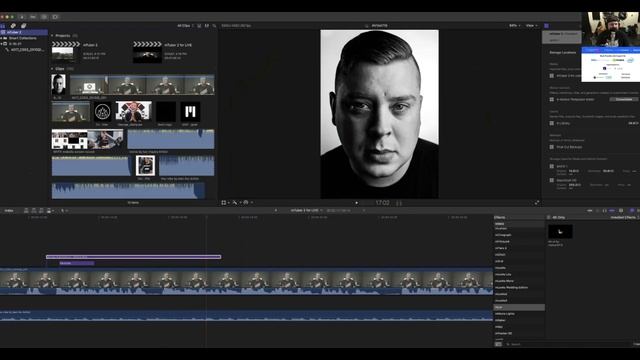640x360 pixels.
Task: Go forward in timeline history
Action: pyautogui.click(x=364, y=211)
